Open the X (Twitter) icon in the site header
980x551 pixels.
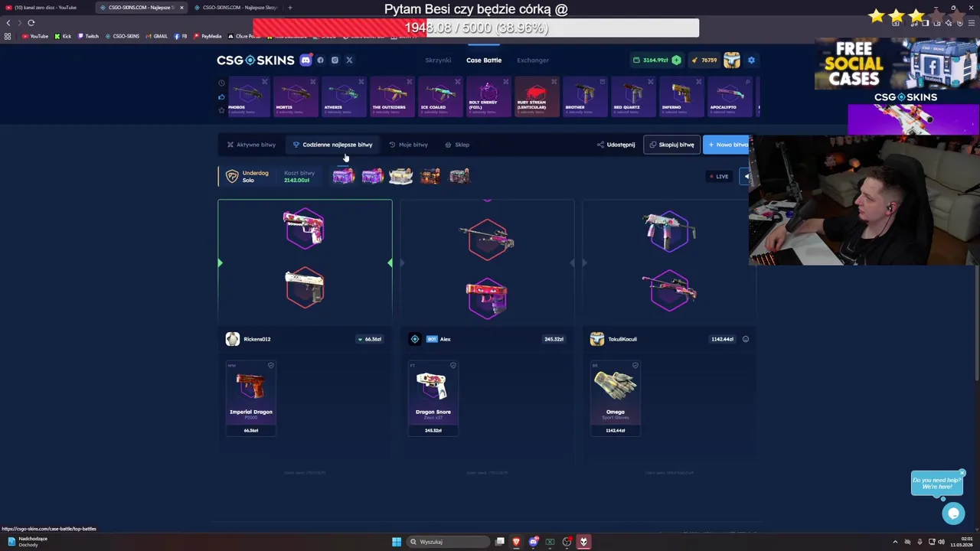(x=349, y=60)
